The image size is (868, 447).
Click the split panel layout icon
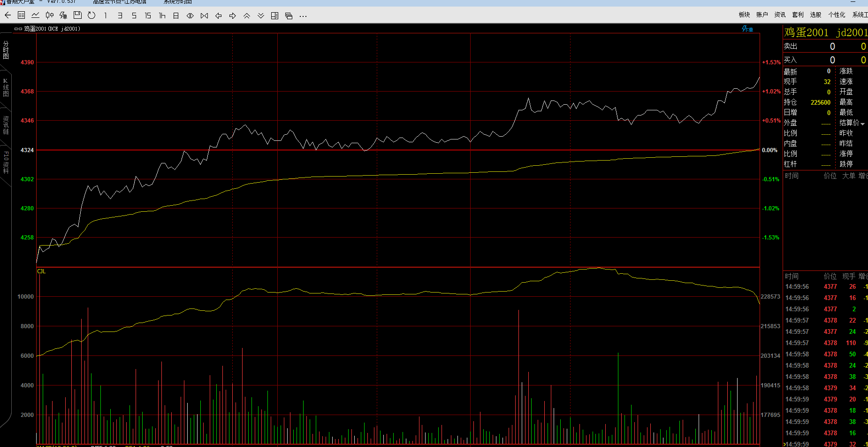point(275,15)
